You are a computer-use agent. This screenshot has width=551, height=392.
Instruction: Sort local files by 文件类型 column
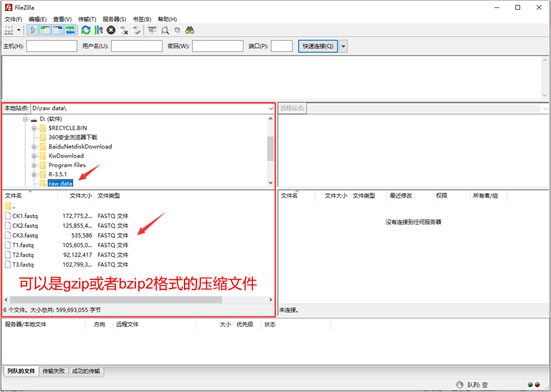[x=109, y=196]
